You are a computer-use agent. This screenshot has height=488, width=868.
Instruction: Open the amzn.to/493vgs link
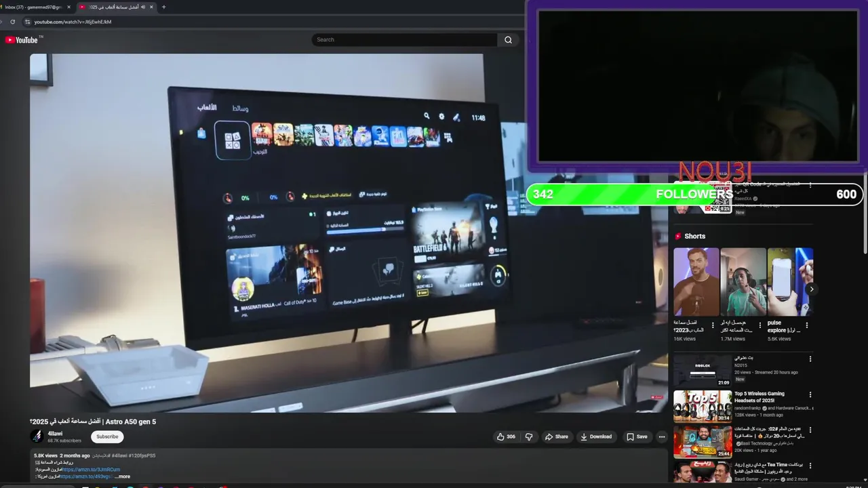[x=85, y=476]
